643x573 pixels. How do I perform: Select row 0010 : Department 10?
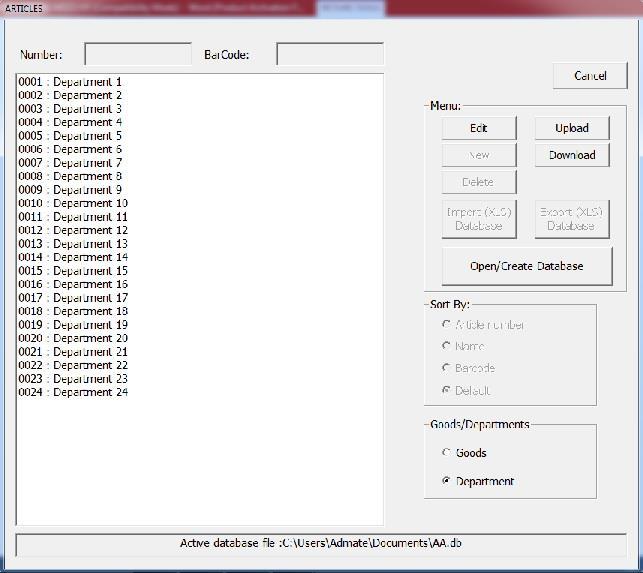click(x=200, y=203)
